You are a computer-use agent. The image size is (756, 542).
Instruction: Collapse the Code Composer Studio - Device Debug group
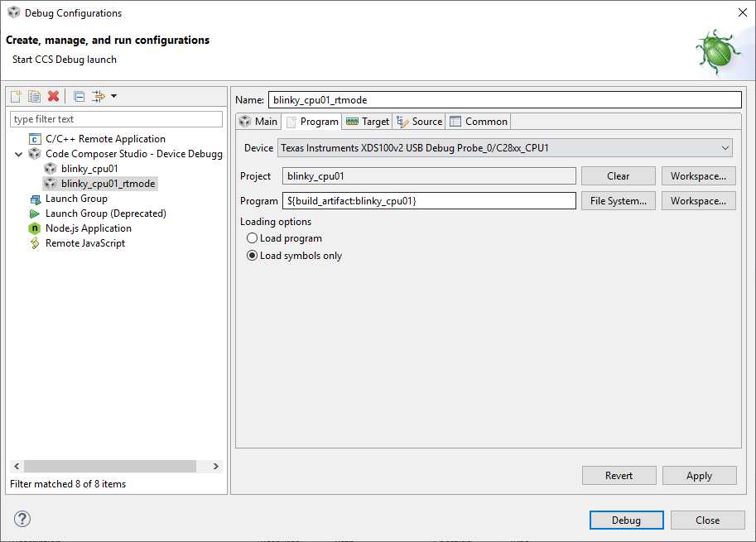click(18, 153)
